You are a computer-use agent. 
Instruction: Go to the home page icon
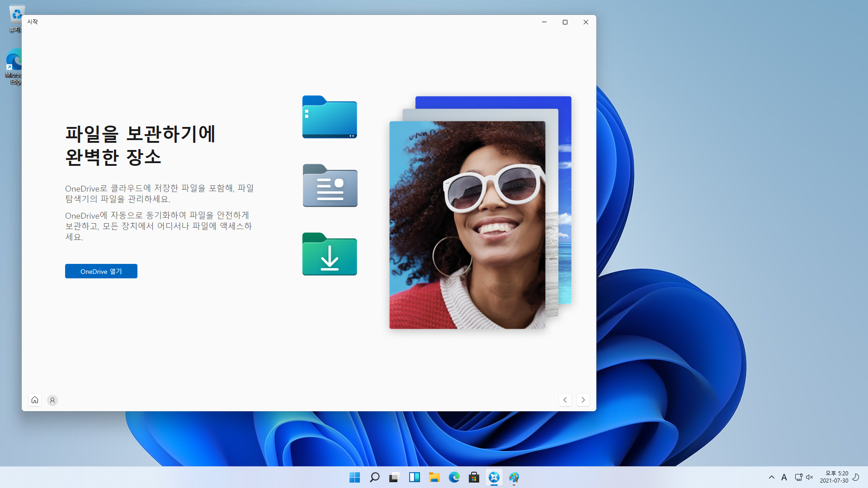(35, 400)
